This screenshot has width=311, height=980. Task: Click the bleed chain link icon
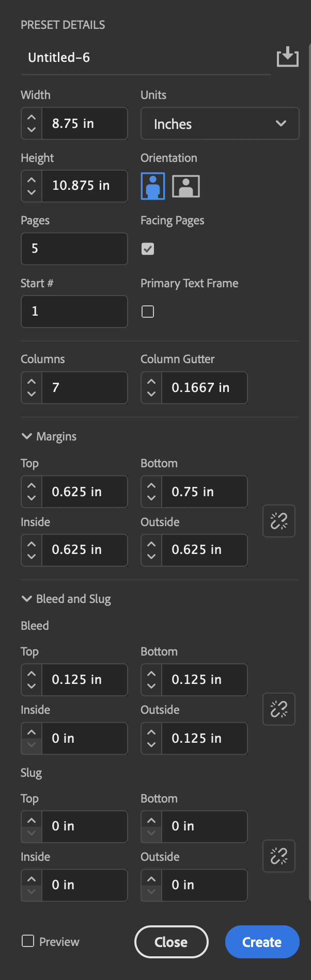pos(279,709)
